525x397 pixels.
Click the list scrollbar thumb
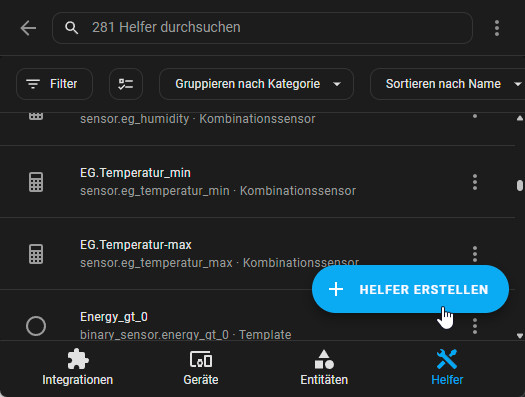click(x=520, y=185)
